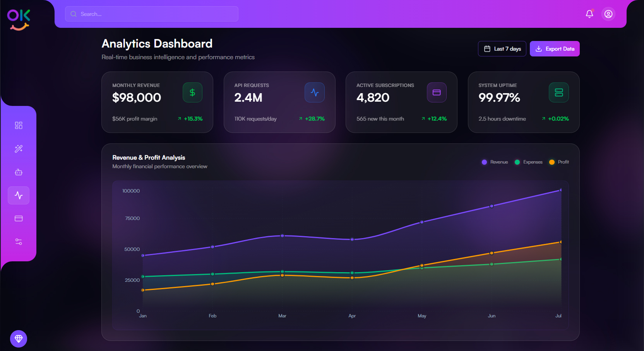Select the activity pulse analytics sidebar icon
This screenshot has width=644, height=351.
click(x=19, y=195)
